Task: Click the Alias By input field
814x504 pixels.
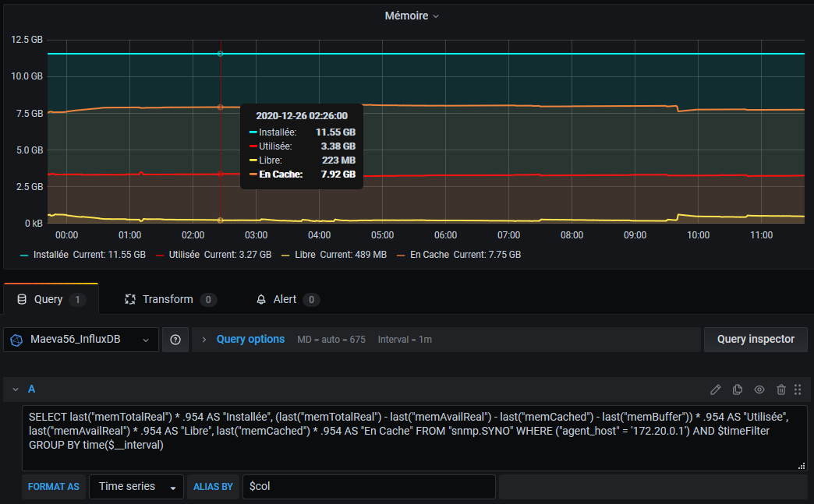Action: [368, 487]
